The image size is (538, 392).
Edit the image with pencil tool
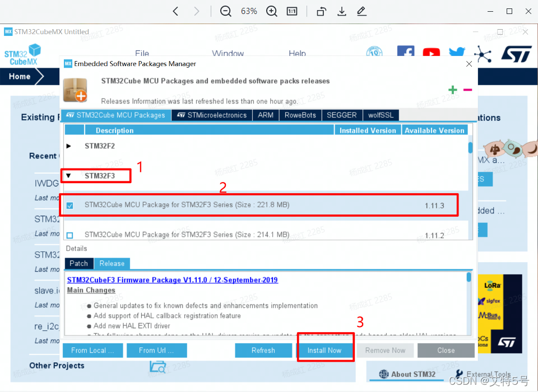pyautogui.click(x=361, y=11)
